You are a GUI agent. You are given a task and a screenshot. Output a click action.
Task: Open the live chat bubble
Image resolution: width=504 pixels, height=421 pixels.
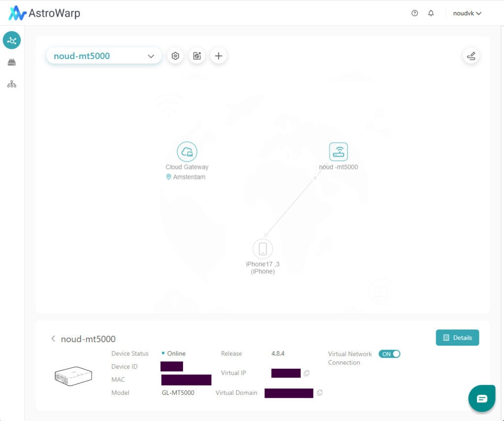481,398
